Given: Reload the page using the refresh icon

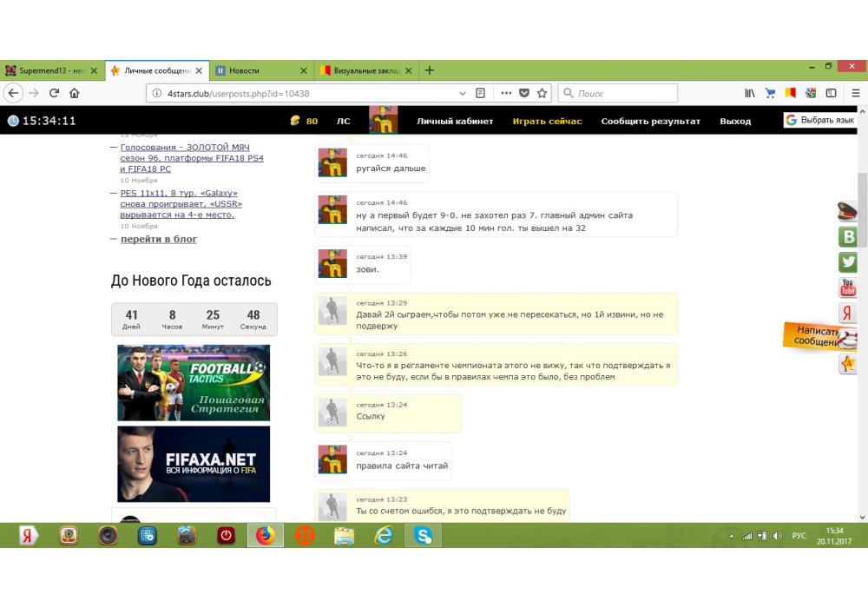Looking at the screenshot, I should pyautogui.click(x=54, y=93).
